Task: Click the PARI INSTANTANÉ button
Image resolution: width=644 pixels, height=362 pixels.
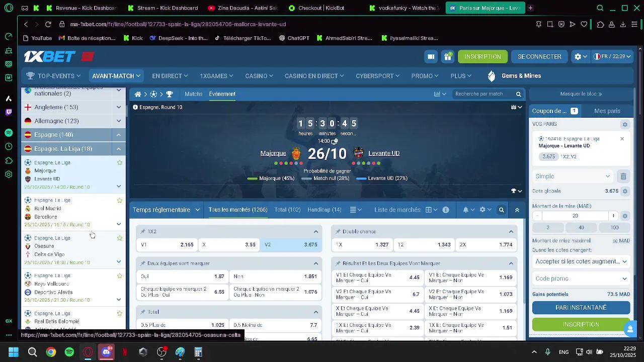Action: coord(581,308)
